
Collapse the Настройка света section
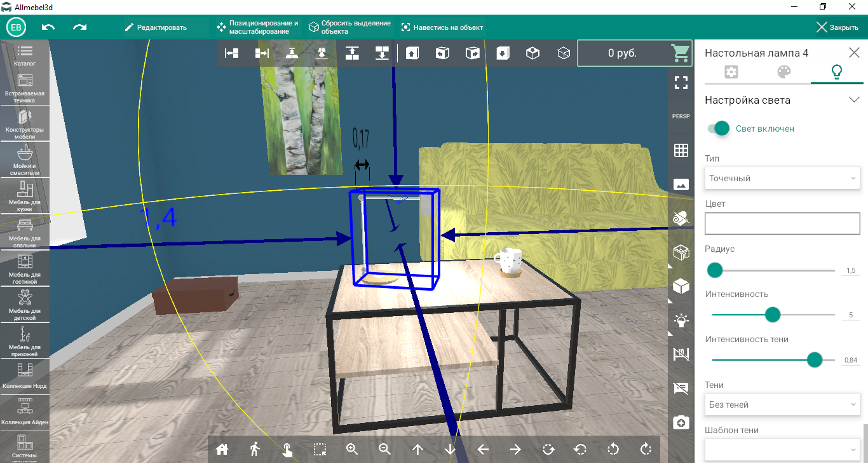point(854,100)
